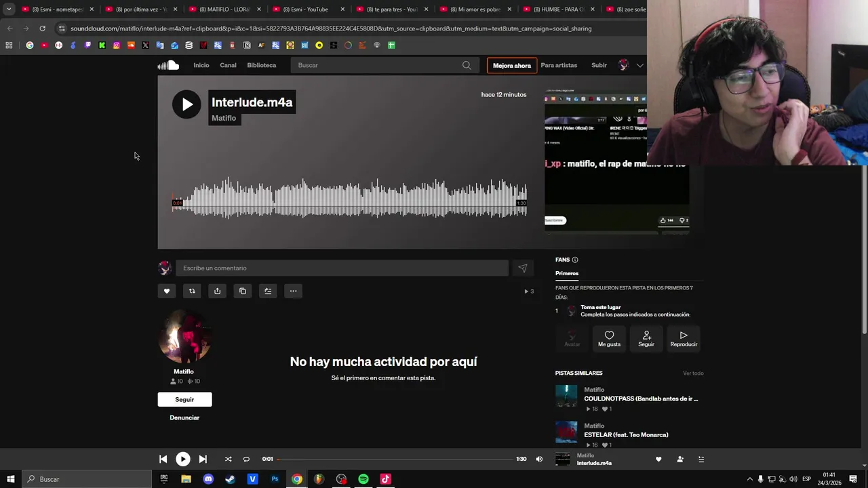
Task: Go to the Inicio tab
Action: pos(201,65)
